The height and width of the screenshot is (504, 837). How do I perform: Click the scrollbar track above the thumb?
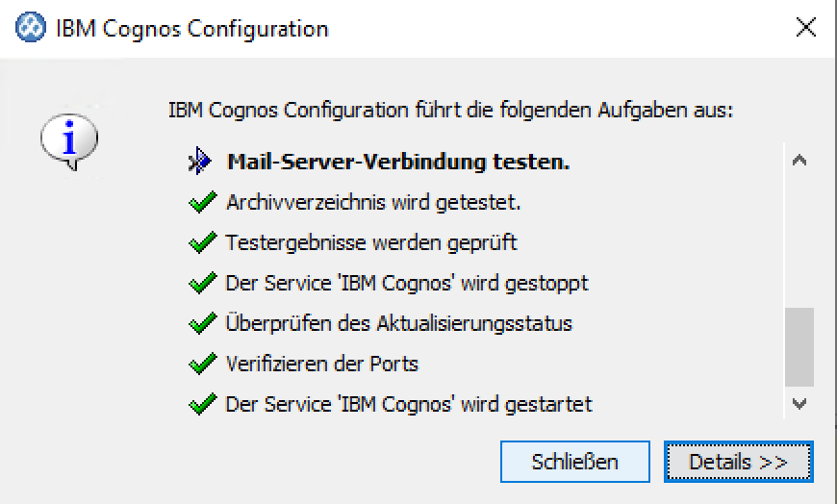799,240
